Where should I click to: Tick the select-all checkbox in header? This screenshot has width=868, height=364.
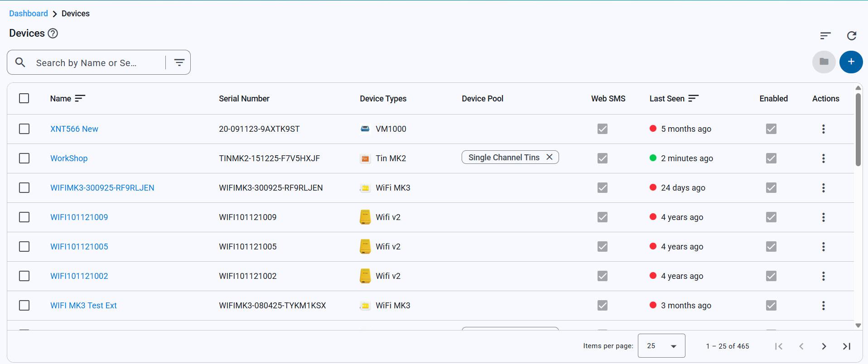point(24,98)
